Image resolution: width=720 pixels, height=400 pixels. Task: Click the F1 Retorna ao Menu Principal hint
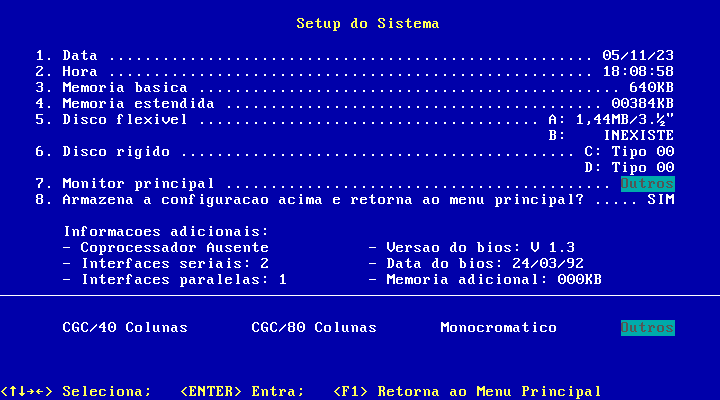(467, 391)
